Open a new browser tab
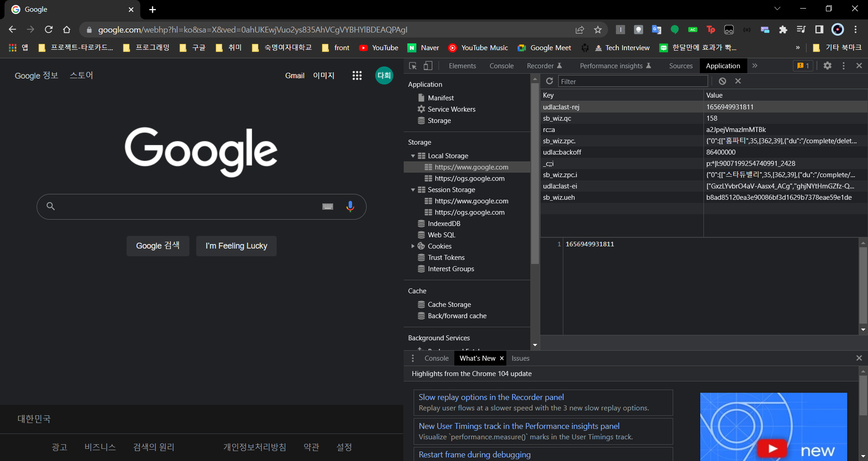The width and height of the screenshot is (868, 461). (x=153, y=9)
